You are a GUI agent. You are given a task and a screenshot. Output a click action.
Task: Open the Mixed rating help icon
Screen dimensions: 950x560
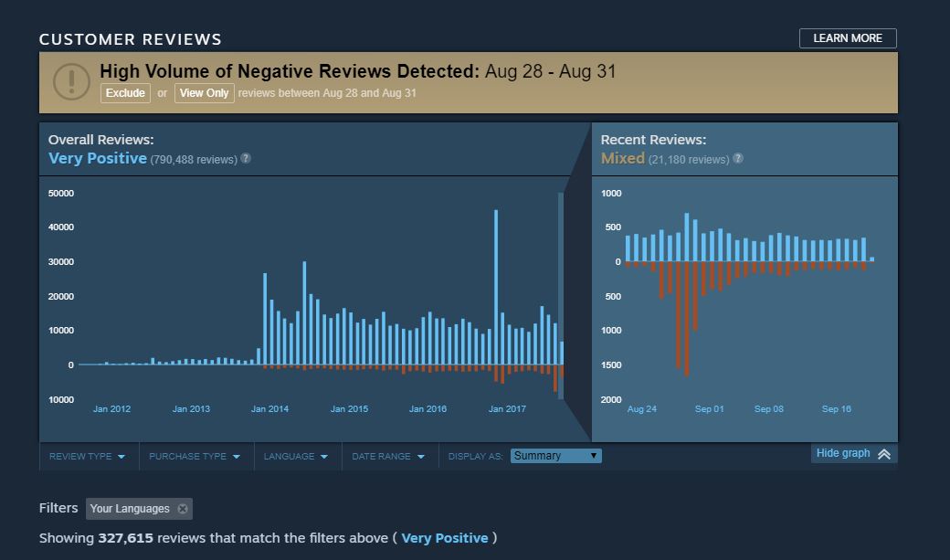738,158
